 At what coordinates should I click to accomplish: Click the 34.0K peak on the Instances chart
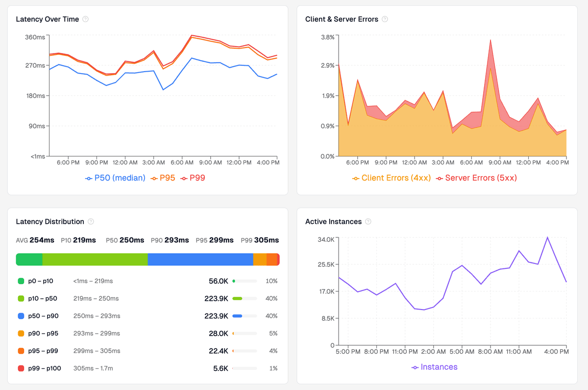[548, 237]
